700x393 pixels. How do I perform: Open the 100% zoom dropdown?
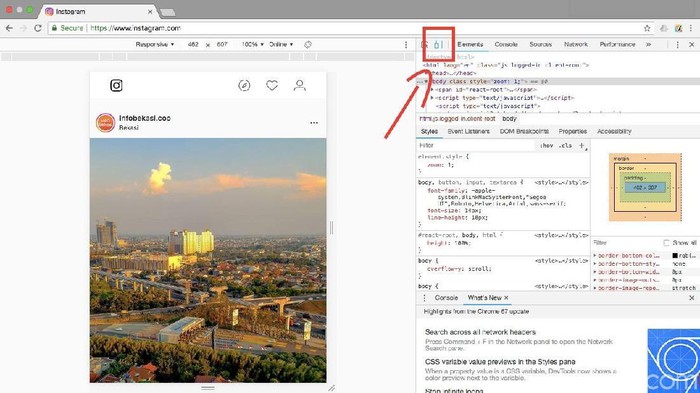point(253,45)
